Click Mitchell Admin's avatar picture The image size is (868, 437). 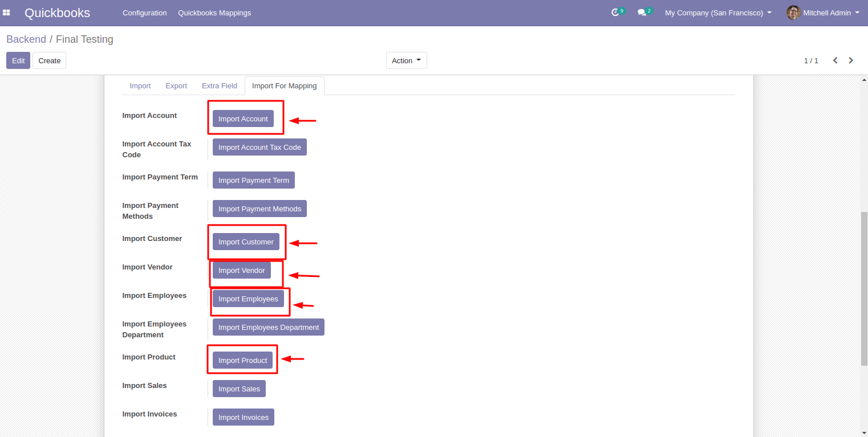794,13
